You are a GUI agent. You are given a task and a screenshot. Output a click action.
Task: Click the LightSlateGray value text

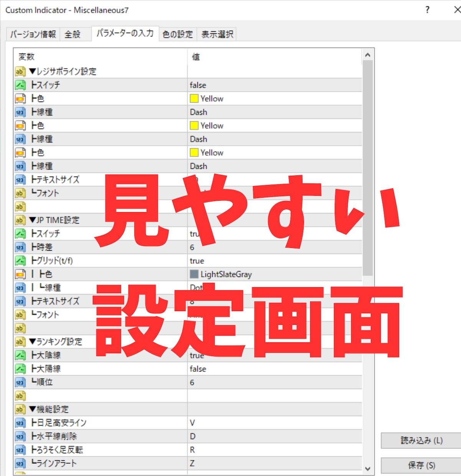tap(226, 274)
